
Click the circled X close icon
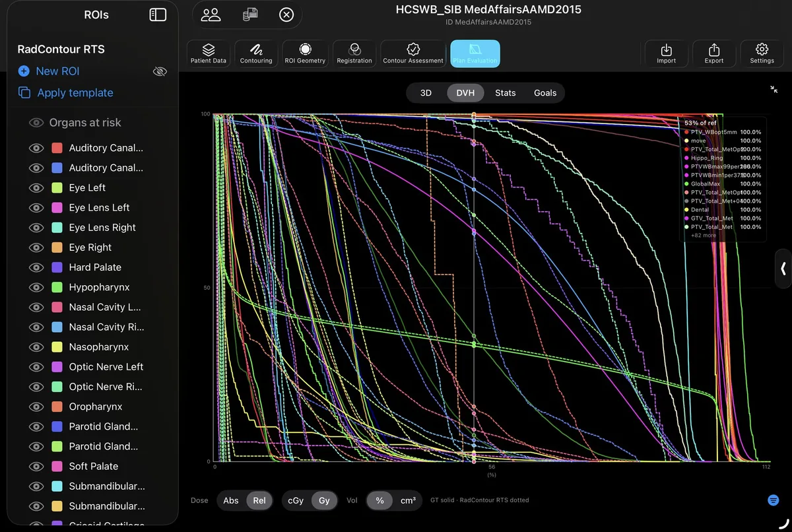click(286, 15)
